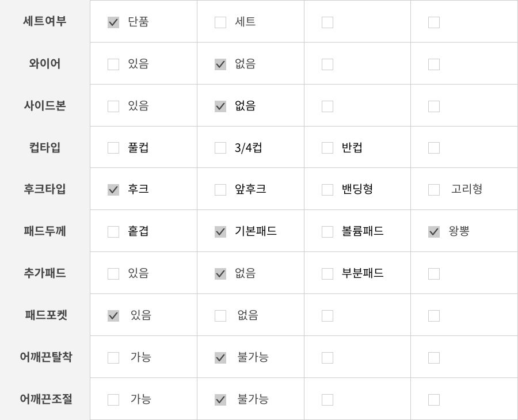Check the 앞후크 checkbox

tap(220, 190)
